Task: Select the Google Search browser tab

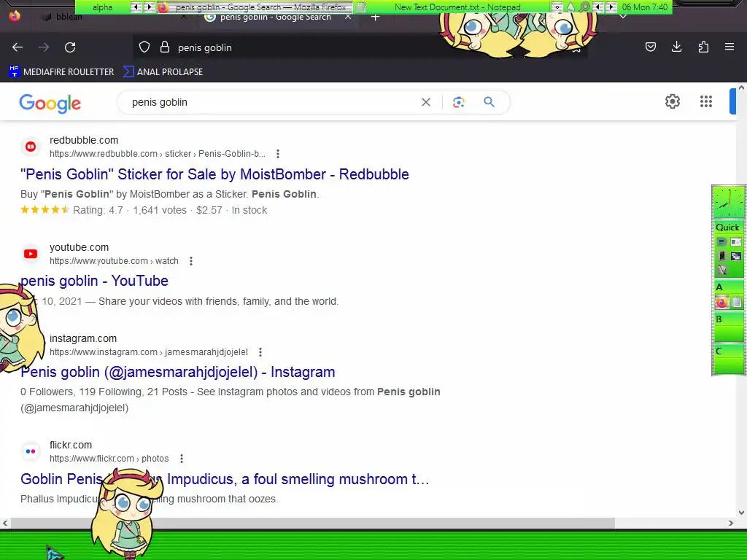Action: (275, 17)
